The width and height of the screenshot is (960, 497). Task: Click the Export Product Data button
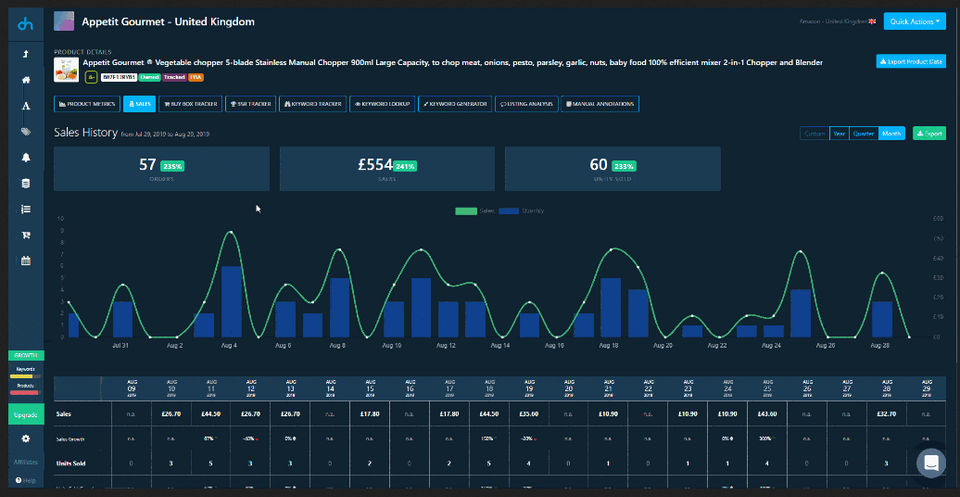tap(910, 62)
